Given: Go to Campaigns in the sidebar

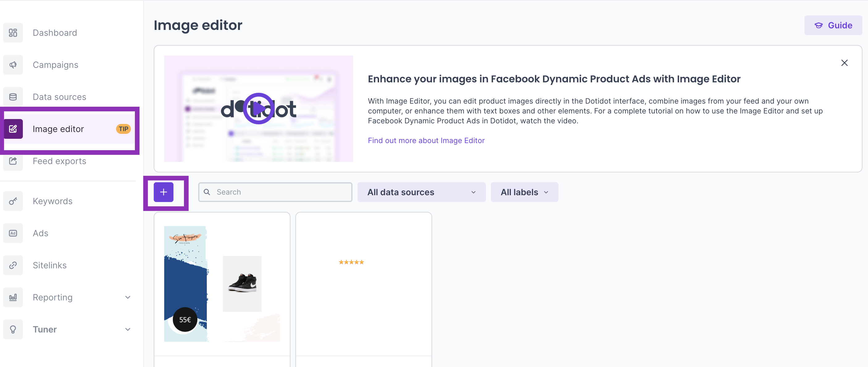Looking at the screenshot, I should 55,65.
